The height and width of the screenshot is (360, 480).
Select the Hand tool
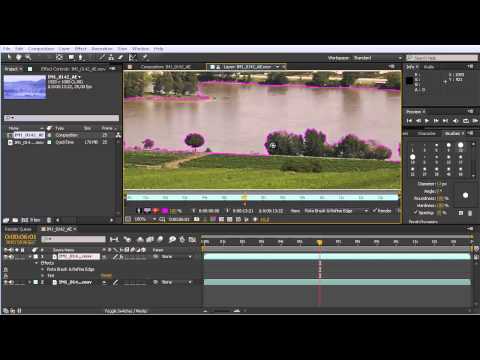19,57
